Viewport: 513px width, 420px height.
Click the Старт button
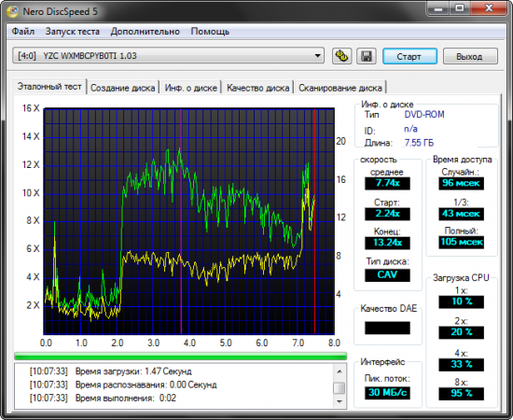tap(409, 56)
